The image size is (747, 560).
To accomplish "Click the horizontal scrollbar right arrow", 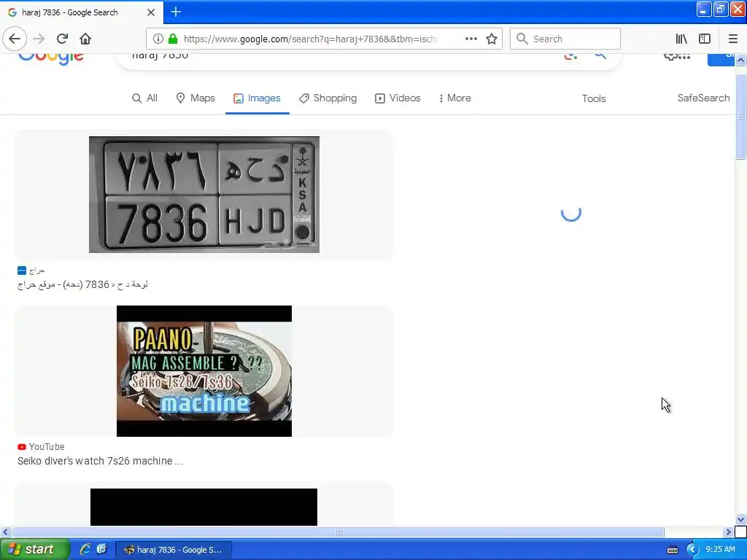I will coord(728,532).
